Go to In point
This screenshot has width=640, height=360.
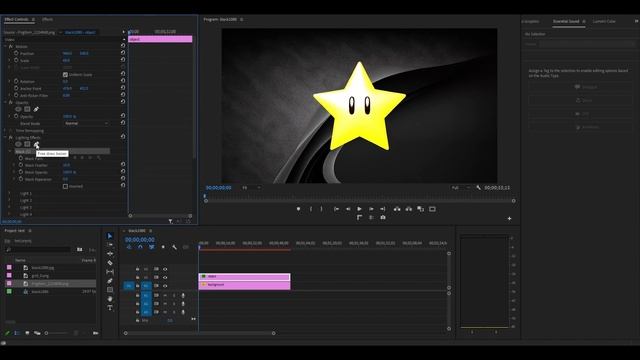click(336, 209)
